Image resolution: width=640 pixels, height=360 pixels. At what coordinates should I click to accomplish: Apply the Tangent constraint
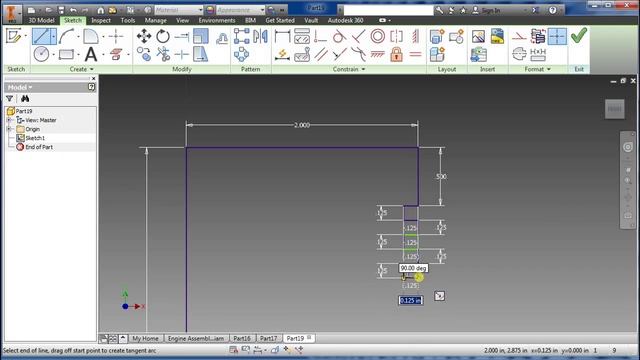339,36
